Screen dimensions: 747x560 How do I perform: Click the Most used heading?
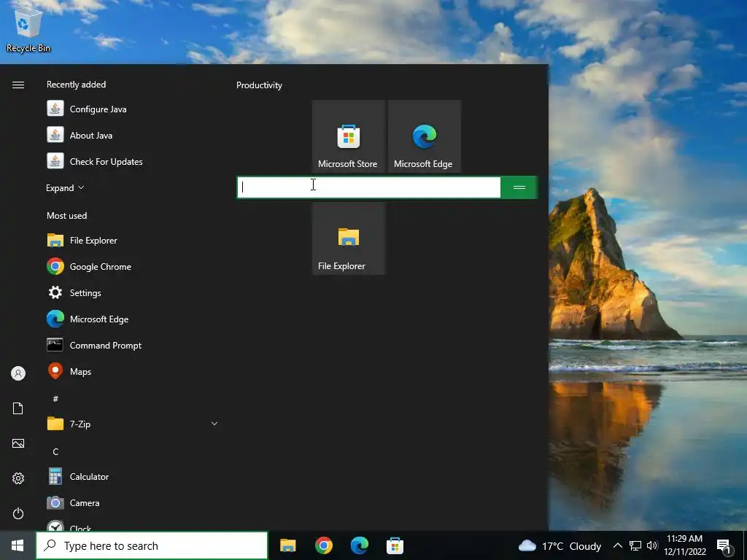(x=66, y=216)
